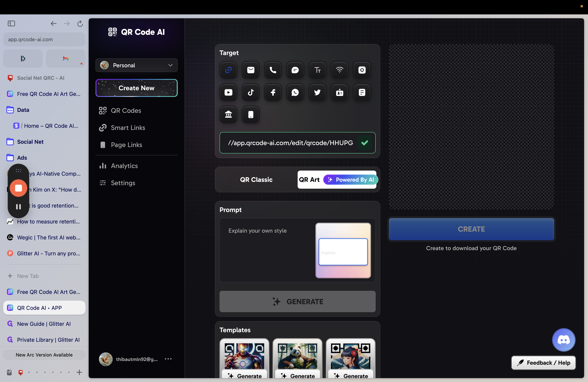Select the mobile page target icon
Viewport: 588px width, 382px height.
point(250,115)
